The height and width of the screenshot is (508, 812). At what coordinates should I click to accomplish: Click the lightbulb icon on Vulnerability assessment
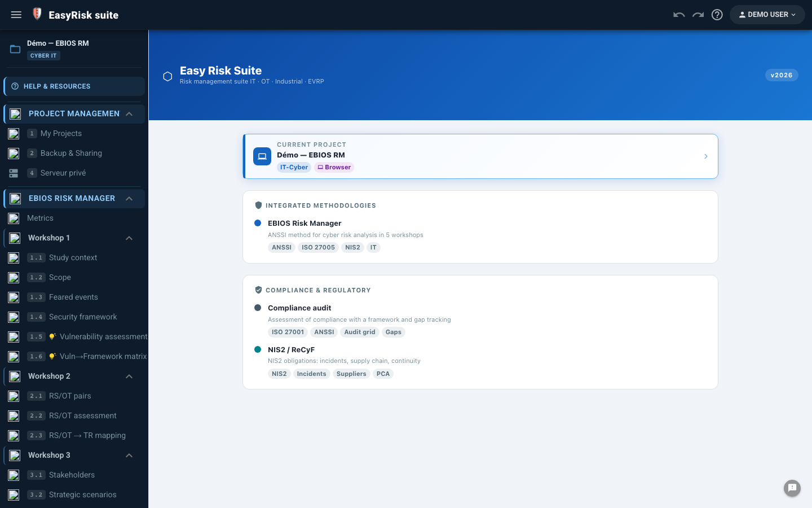52,336
